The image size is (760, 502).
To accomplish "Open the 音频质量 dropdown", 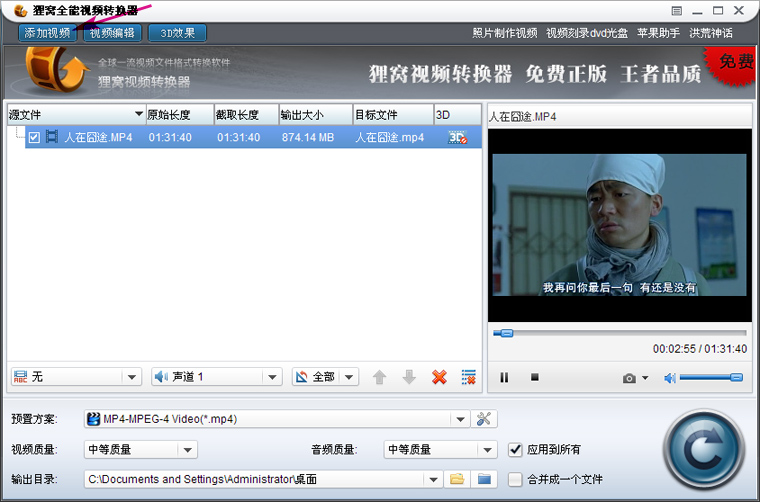I will tap(440, 450).
